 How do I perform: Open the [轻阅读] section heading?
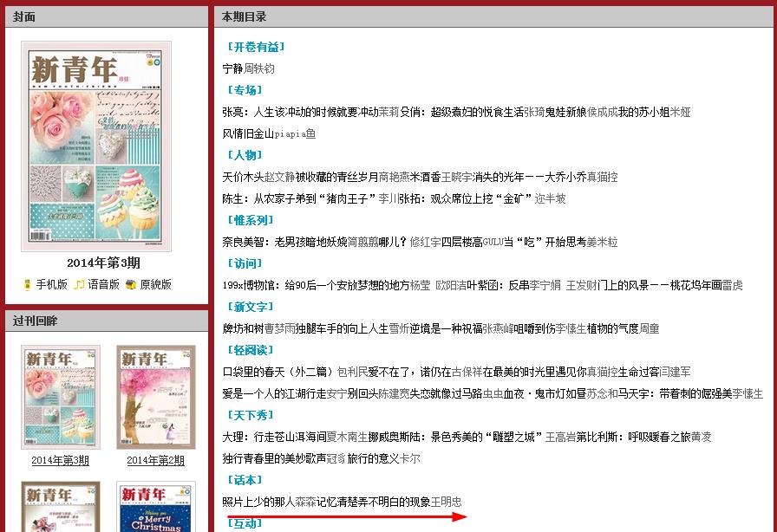click(x=251, y=350)
